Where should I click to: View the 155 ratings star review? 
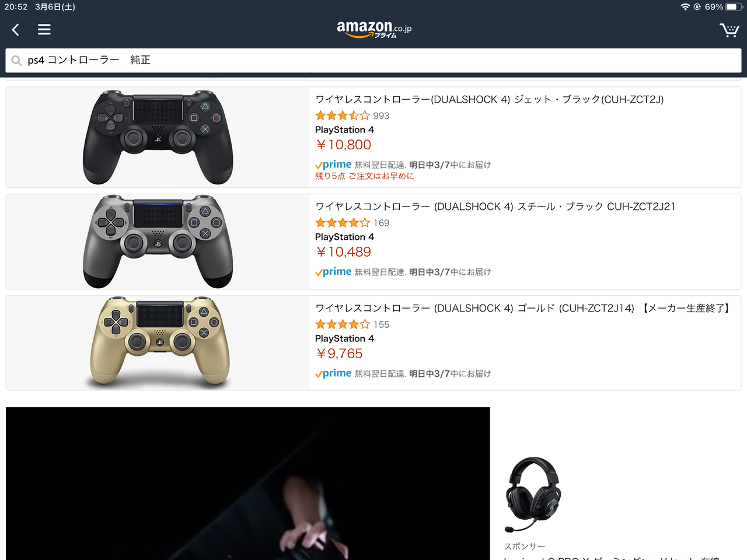pyautogui.click(x=352, y=324)
